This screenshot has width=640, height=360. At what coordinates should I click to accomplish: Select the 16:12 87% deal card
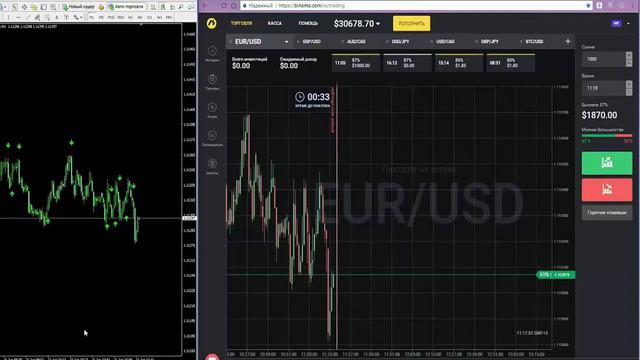pos(407,63)
